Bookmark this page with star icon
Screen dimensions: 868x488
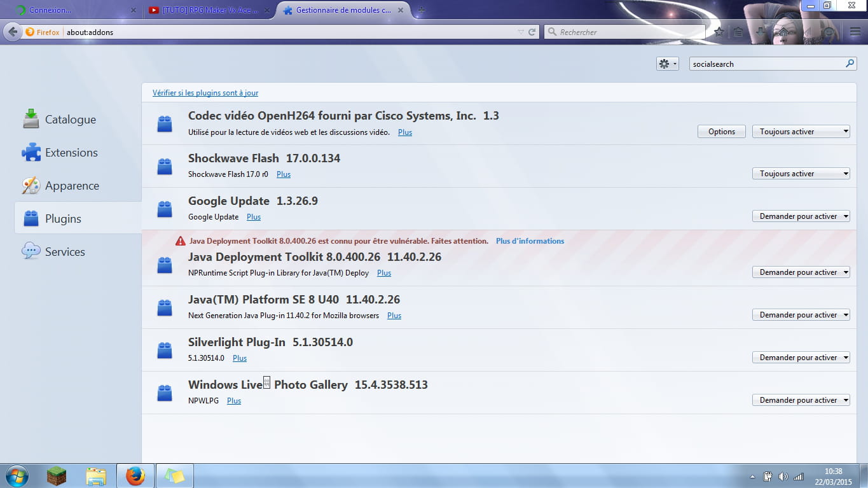[x=719, y=32]
